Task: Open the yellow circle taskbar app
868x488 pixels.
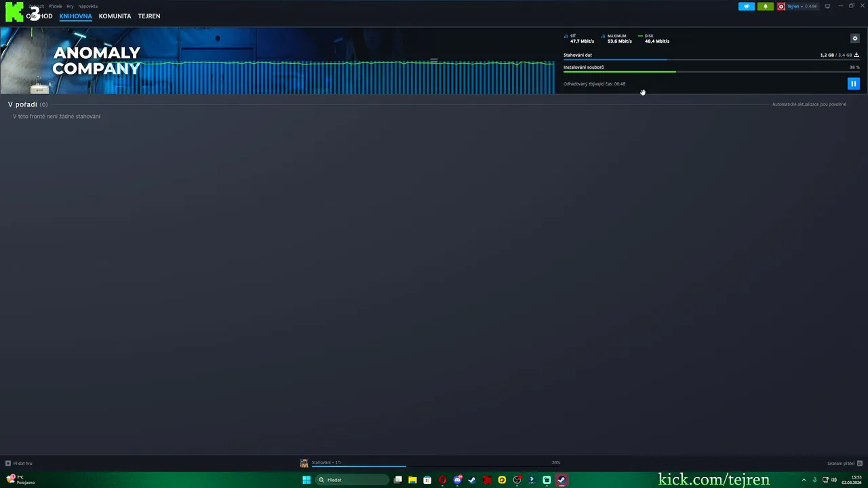Action: point(502,480)
